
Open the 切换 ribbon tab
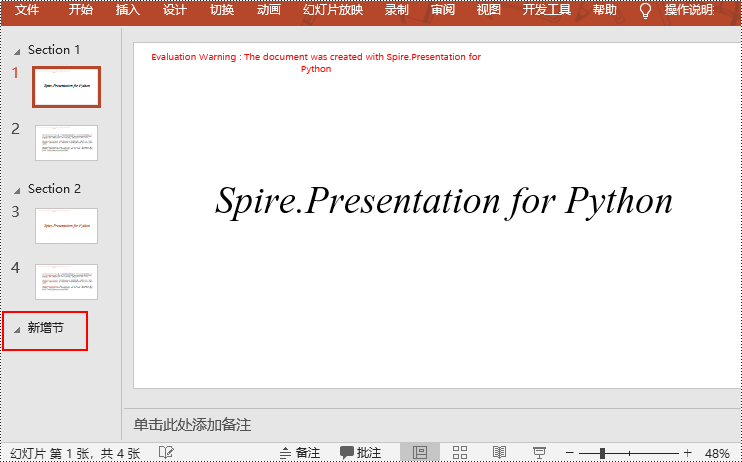[x=222, y=9]
